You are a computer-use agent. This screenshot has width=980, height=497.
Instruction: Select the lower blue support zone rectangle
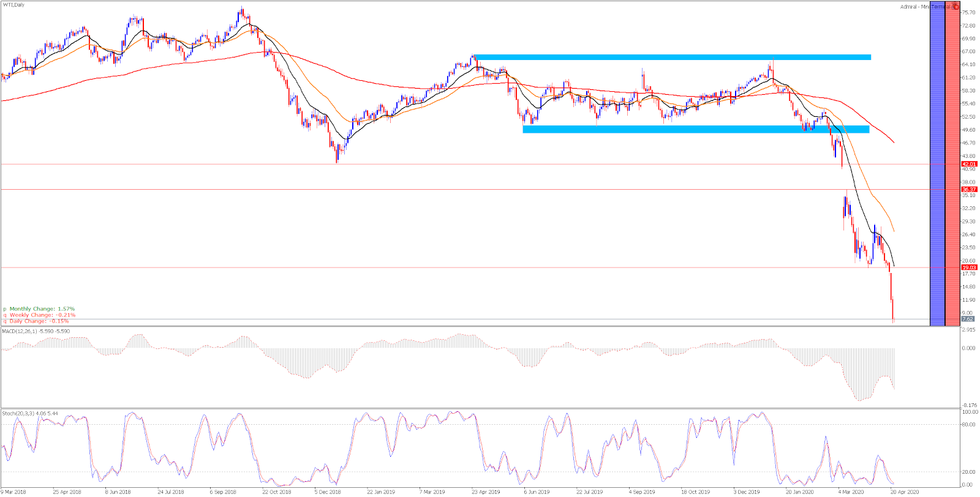click(695, 129)
